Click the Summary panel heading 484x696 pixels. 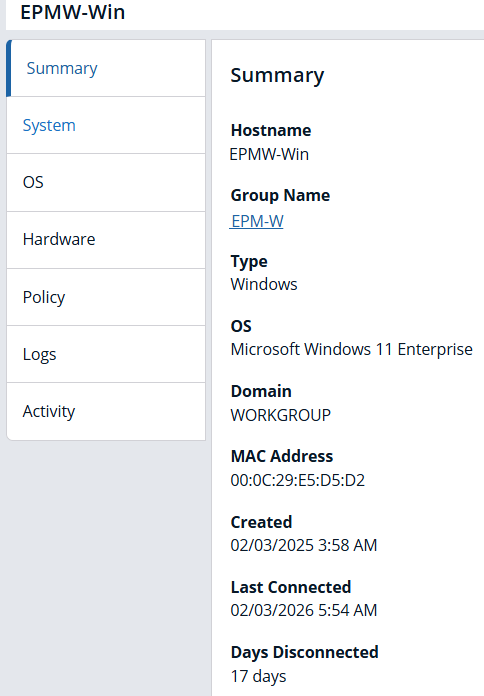click(277, 75)
